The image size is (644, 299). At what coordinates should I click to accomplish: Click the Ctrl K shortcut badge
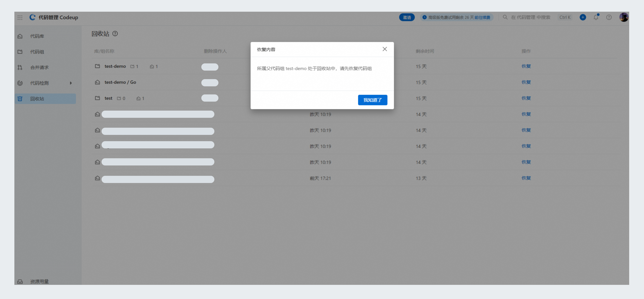coord(565,17)
